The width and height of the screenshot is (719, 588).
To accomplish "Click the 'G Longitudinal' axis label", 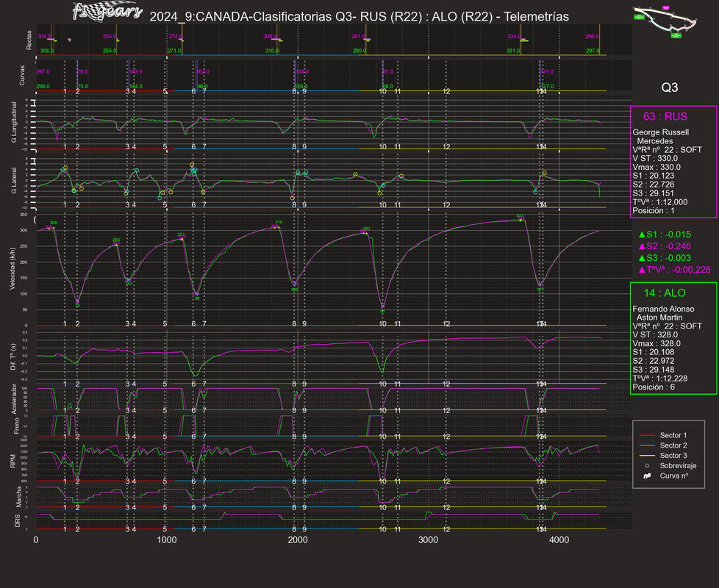I will [14, 122].
